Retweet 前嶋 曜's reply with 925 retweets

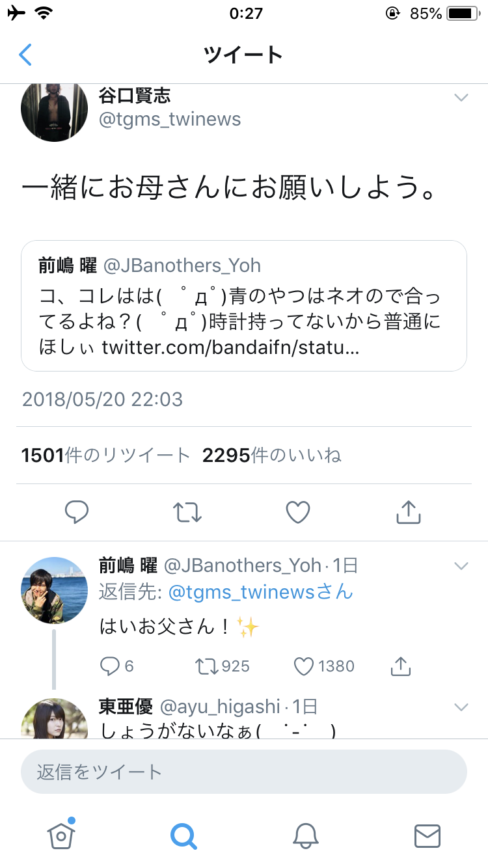pyautogui.click(x=207, y=666)
